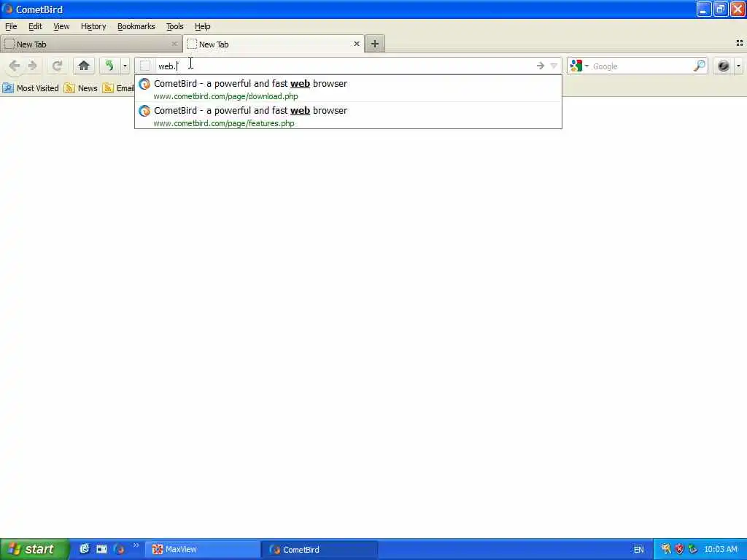Minimize the CometBird window
This screenshot has width=747, height=560.
[x=704, y=9]
